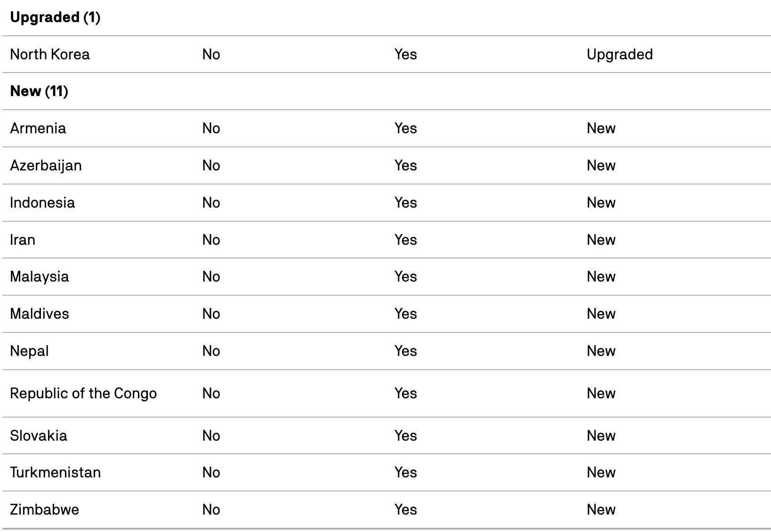Click the No value in Zimbabwe row
The height and width of the screenshot is (532, 771).
pos(211,509)
